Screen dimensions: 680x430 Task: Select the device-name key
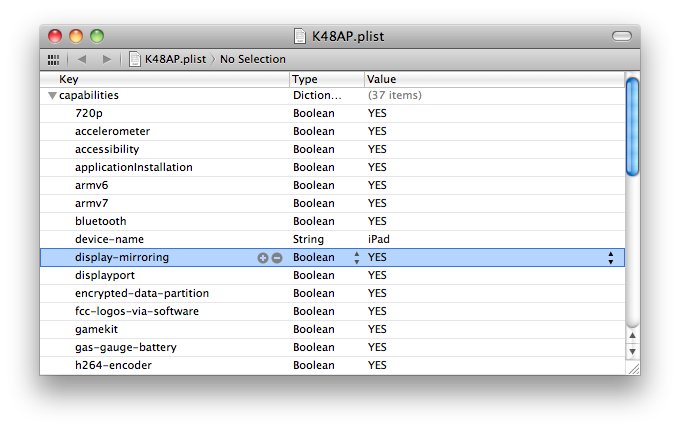tap(109, 239)
